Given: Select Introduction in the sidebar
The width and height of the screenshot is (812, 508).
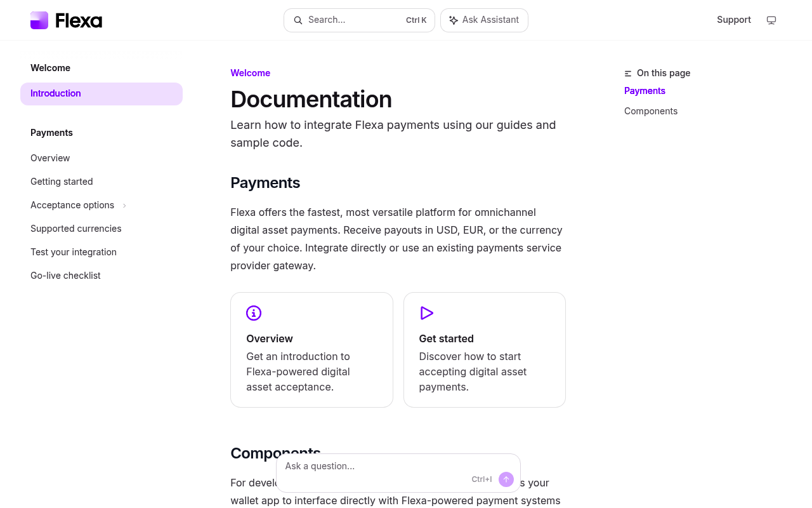Looking at the screenshot, I should pos(101,94).
